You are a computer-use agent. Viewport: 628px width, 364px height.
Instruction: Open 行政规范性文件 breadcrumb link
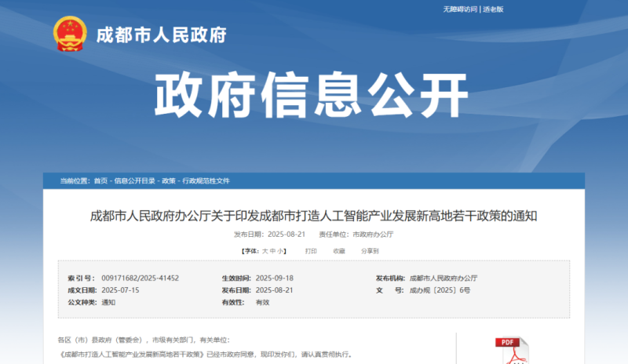[x=206, y=180]
